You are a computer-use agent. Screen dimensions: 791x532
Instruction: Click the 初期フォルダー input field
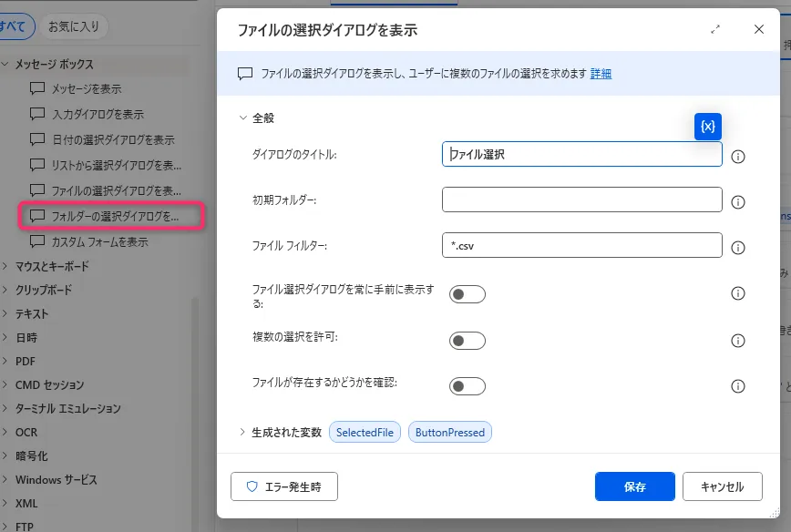581,199
